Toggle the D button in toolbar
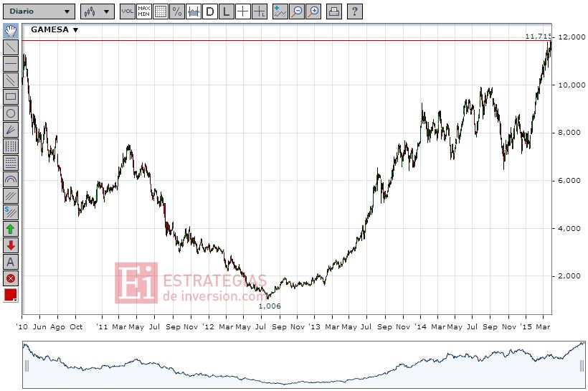Image resolution: width=588 pixels, height=391 pixels. 210,11
